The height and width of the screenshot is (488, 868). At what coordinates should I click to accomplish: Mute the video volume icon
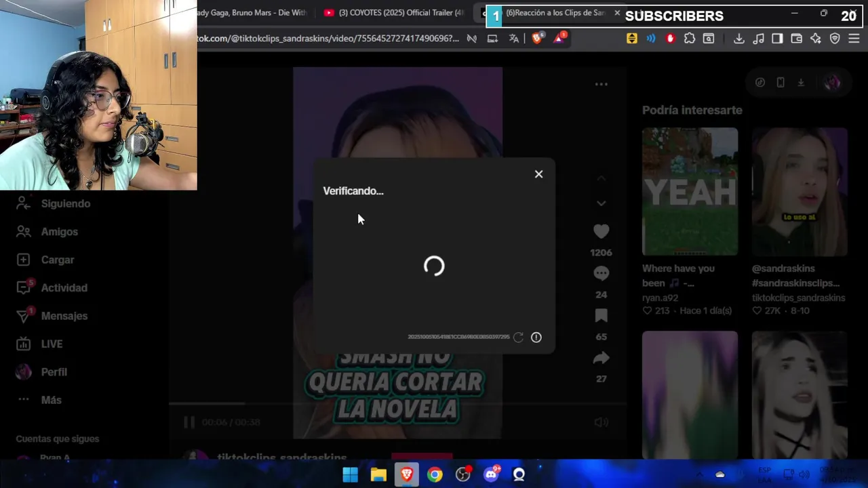click(601, 422)
